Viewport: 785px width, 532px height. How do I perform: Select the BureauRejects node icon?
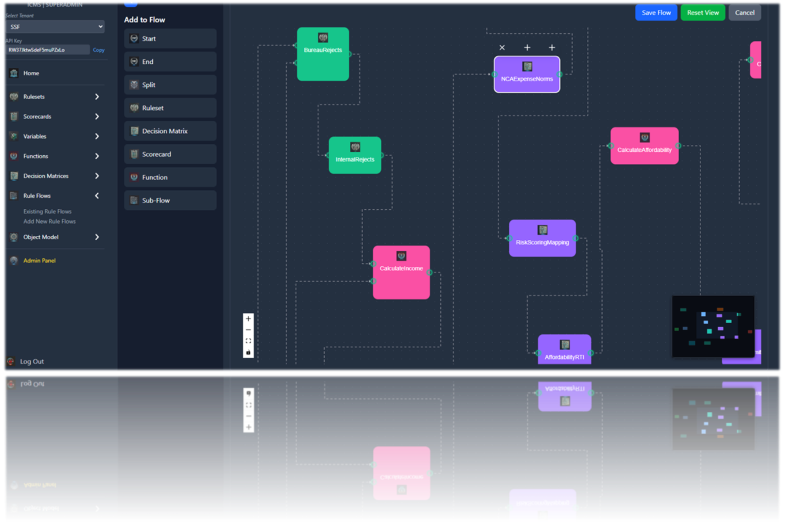point(323,38)
